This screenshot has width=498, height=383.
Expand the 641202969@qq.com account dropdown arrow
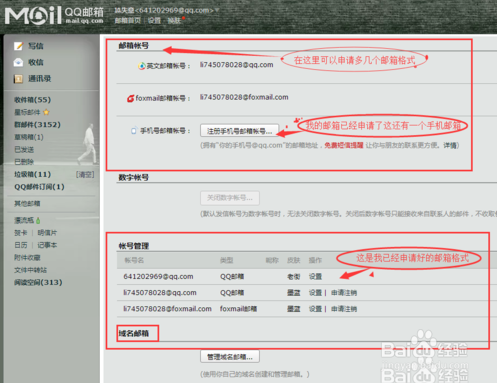[x=217, y=10]
